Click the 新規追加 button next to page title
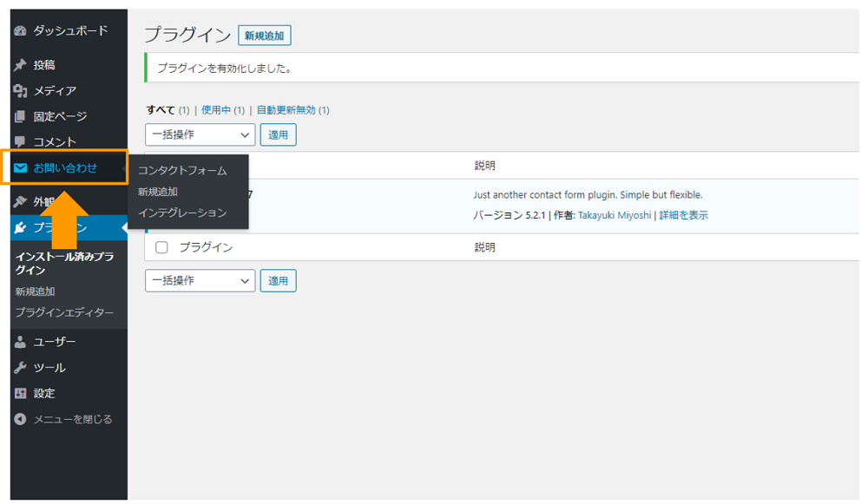The image size is (868, 504). pyautogui.click(x=264, y=36)
